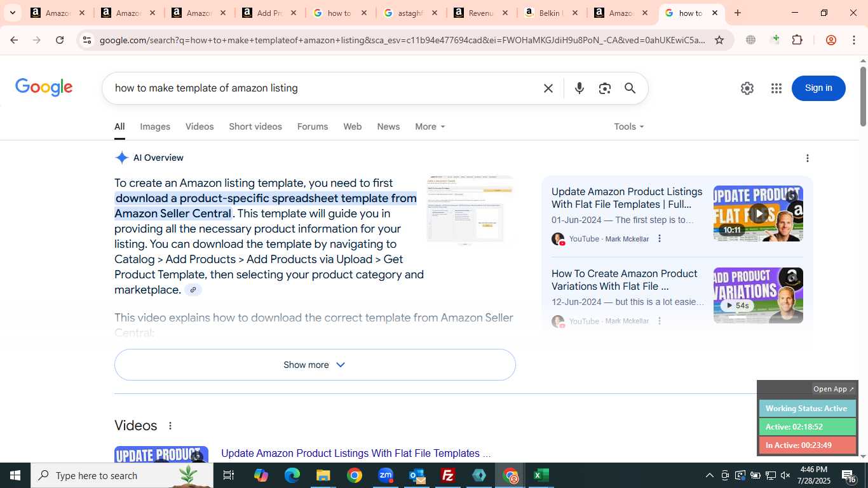Go to Google home via the logo
868x488 pixels.
(44, 88)
